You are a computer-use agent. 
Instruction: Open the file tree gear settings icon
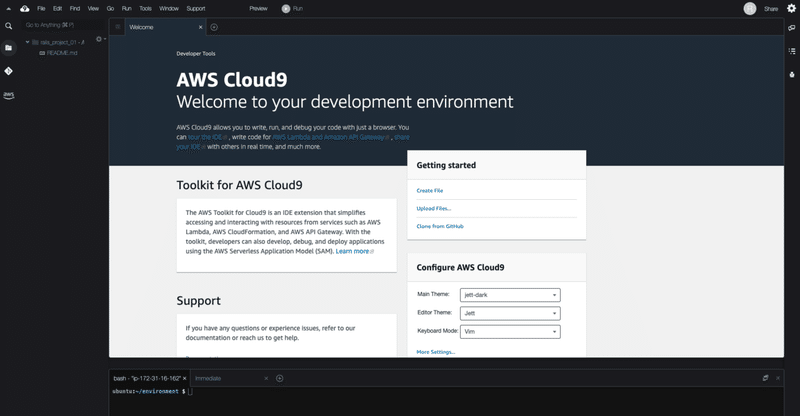[x=99, y=39]
